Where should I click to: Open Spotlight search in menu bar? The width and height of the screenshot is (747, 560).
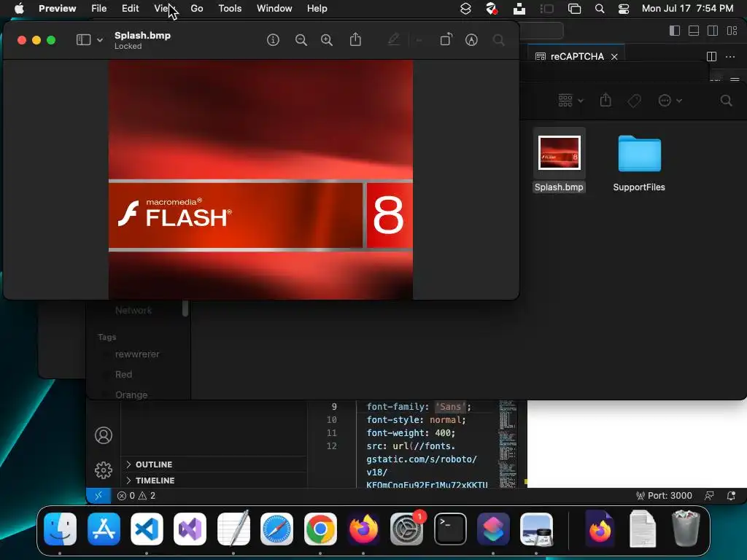(x=600, y=9)
